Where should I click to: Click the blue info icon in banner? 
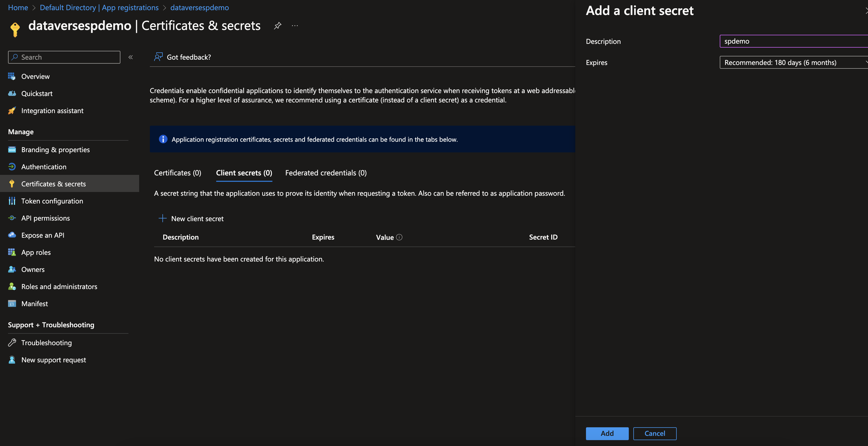(163, 139)
